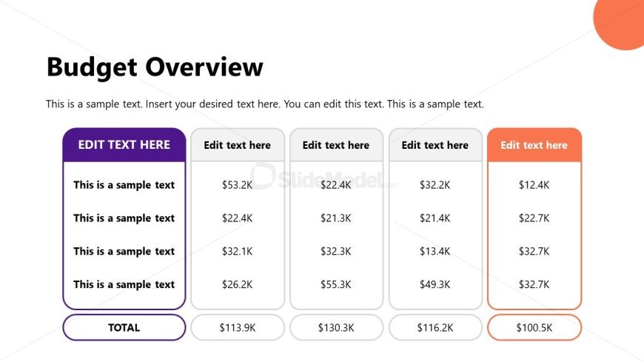Screen dimensions: 644x362
Task: Click the TOTAL label pill
Action: click(x=124, y=327)
